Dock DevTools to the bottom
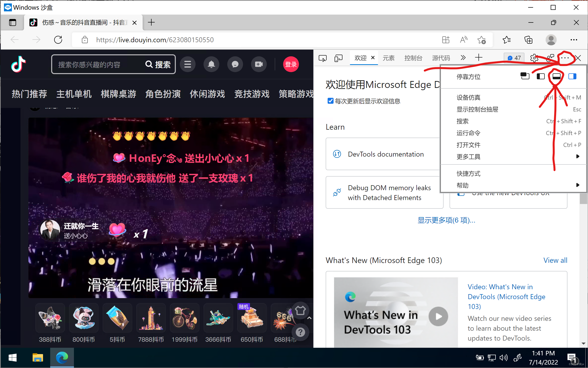588x368 pixels. 556,77
